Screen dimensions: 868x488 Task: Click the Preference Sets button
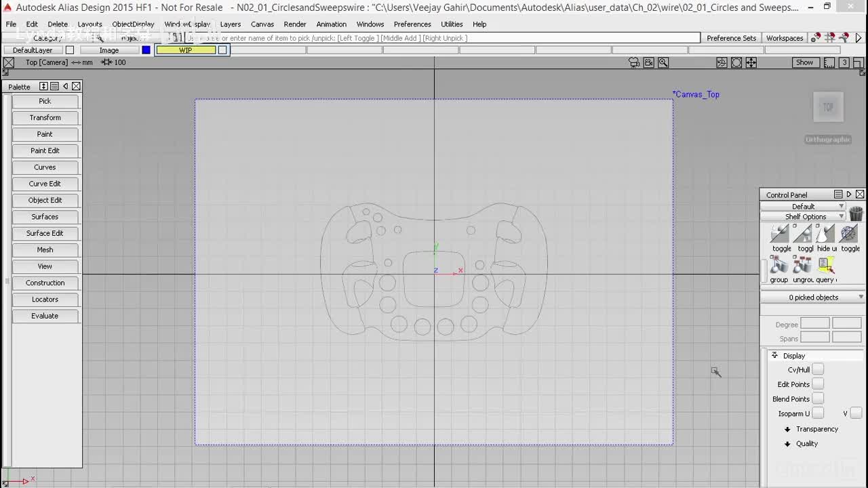coord(731,38)
